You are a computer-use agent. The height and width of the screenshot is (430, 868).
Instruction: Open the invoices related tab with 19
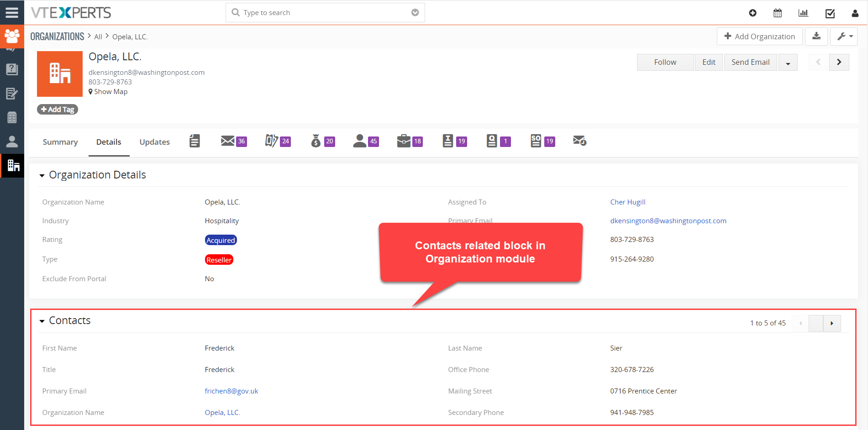pyautogui.click(x=454, y=141)
